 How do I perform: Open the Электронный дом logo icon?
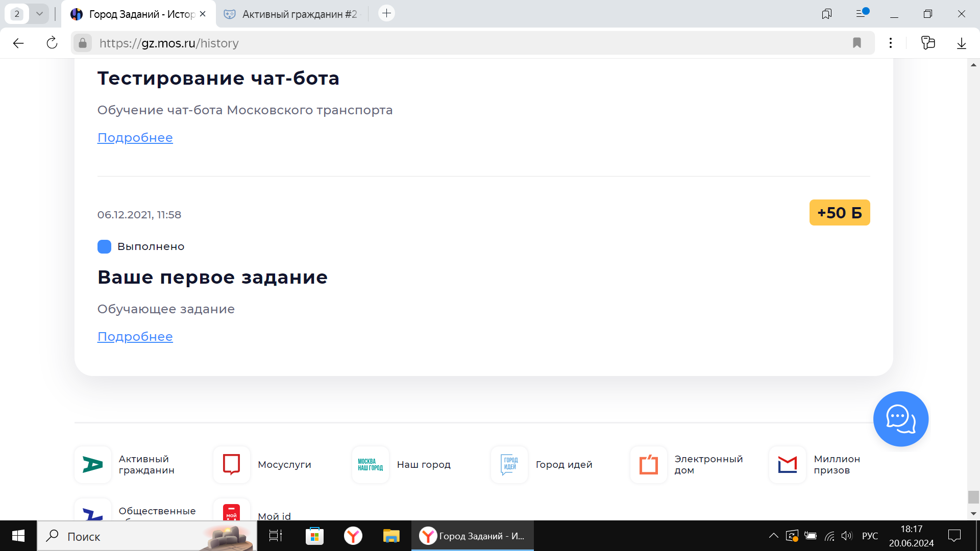pyautogui.click(x=649, y=465)
